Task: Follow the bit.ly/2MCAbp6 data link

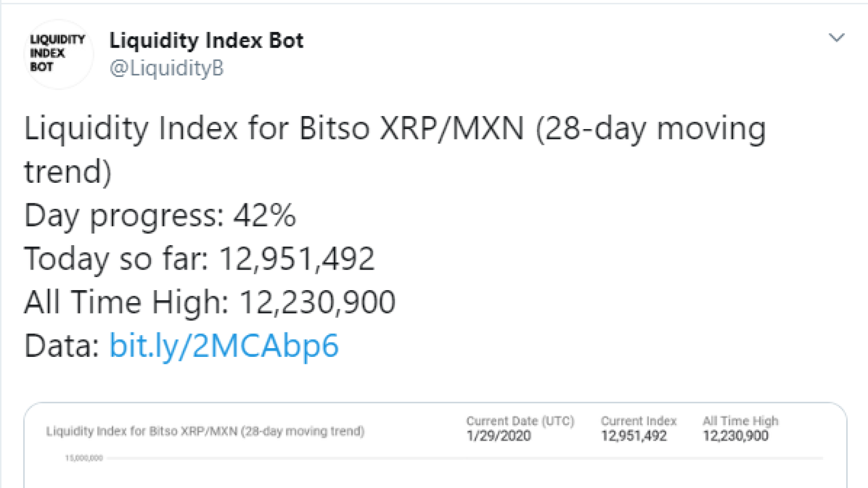Action: [x=224, y=346]
